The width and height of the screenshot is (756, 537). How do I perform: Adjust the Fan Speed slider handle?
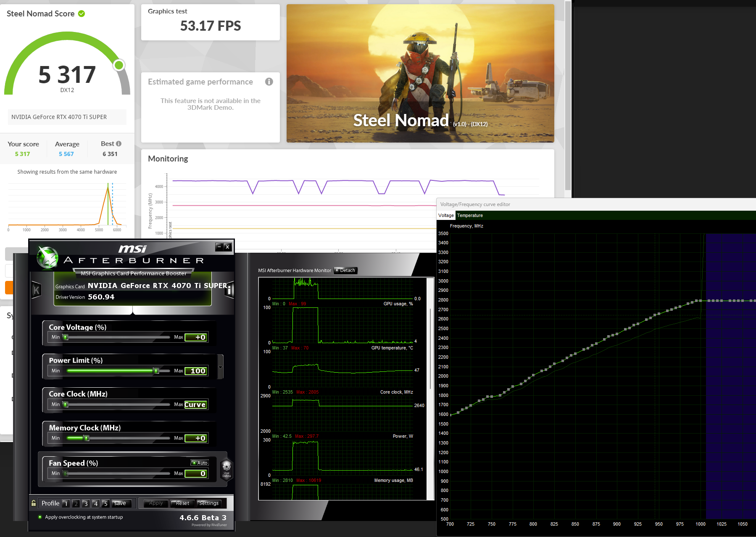pyautogui.click(x=65, y=473)
